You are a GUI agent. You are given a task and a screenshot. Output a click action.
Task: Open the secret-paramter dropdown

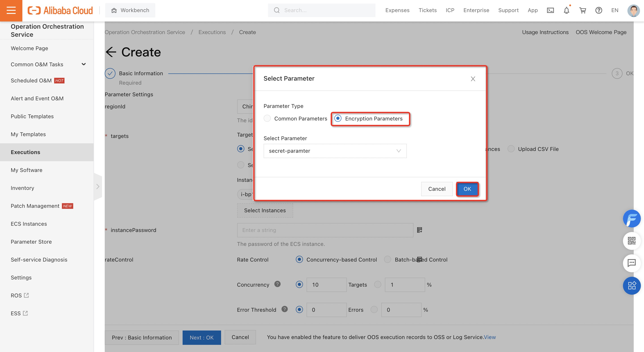point(335,151)
